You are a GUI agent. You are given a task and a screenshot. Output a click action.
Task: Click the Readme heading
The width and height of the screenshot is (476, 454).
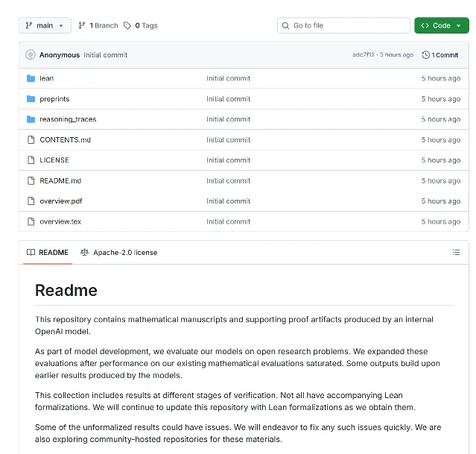pyautogui.click(x=66, y=290)
